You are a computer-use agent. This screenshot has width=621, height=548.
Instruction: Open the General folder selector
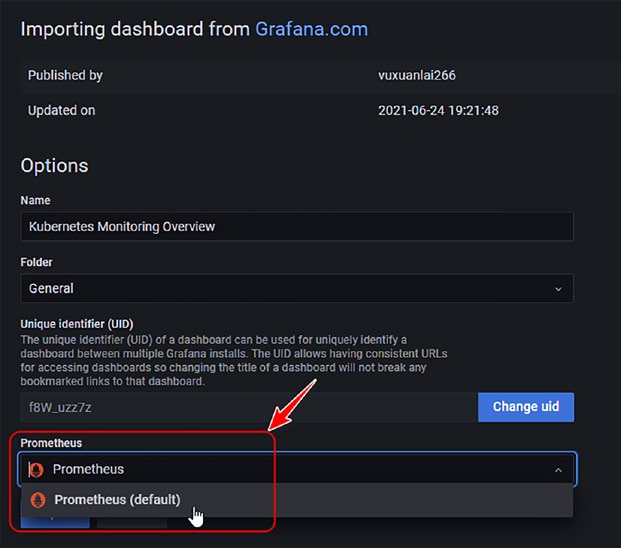[x=297, y=288]
